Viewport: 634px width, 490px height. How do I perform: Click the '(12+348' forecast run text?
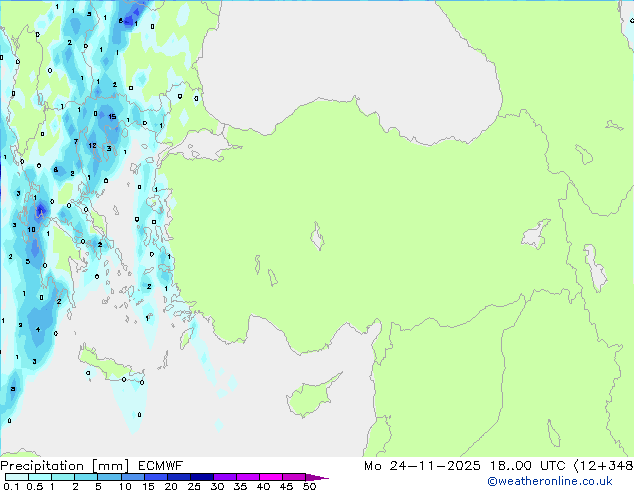coord(603,466)
